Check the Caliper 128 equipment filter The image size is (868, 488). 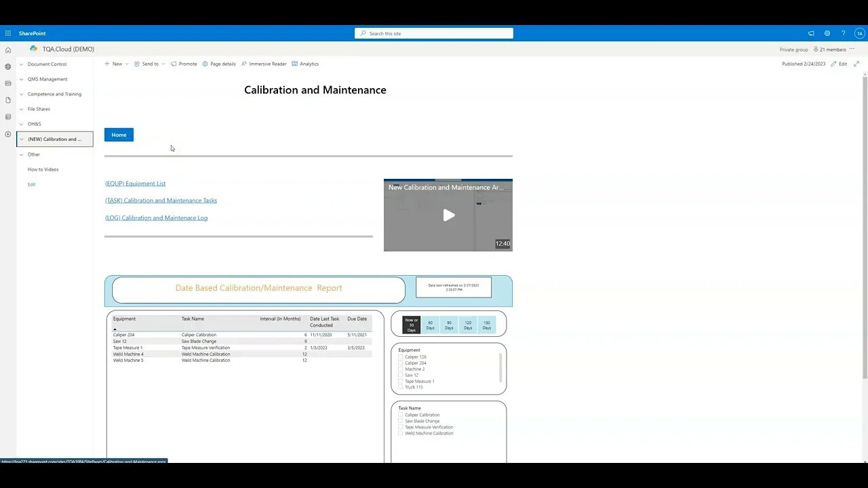[x=401, y=357]
